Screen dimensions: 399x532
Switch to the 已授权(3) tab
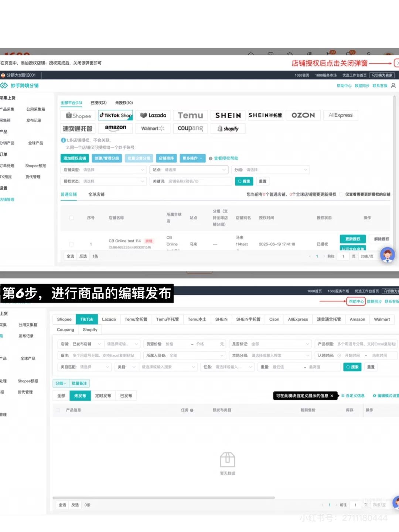click(x=99, y=103)
